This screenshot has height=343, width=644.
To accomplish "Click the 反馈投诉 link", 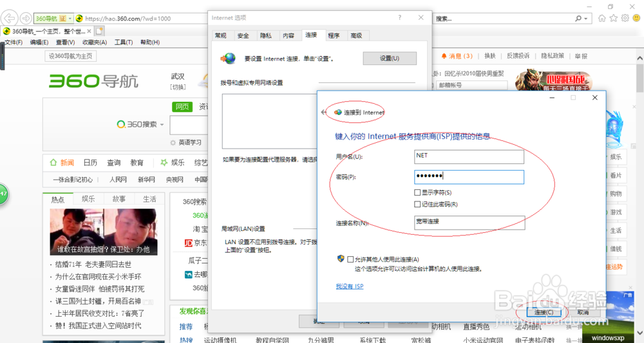I will (x=518, y=56).
